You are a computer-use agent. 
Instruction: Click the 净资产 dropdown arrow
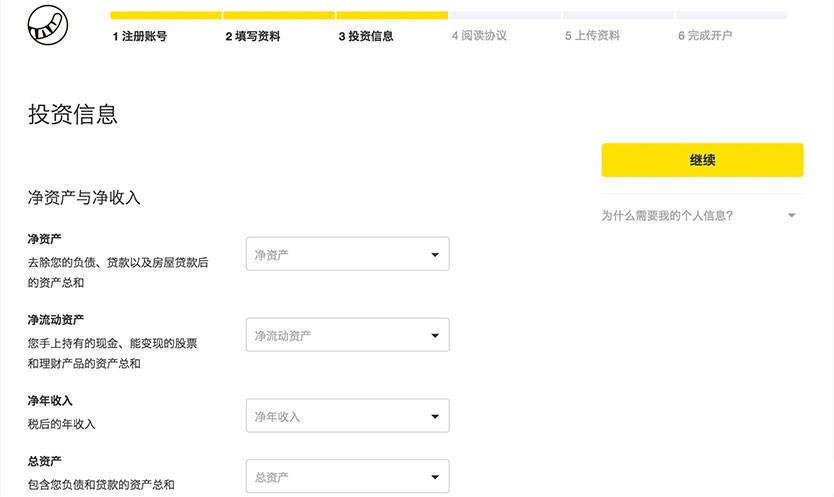tap(435, 255)
